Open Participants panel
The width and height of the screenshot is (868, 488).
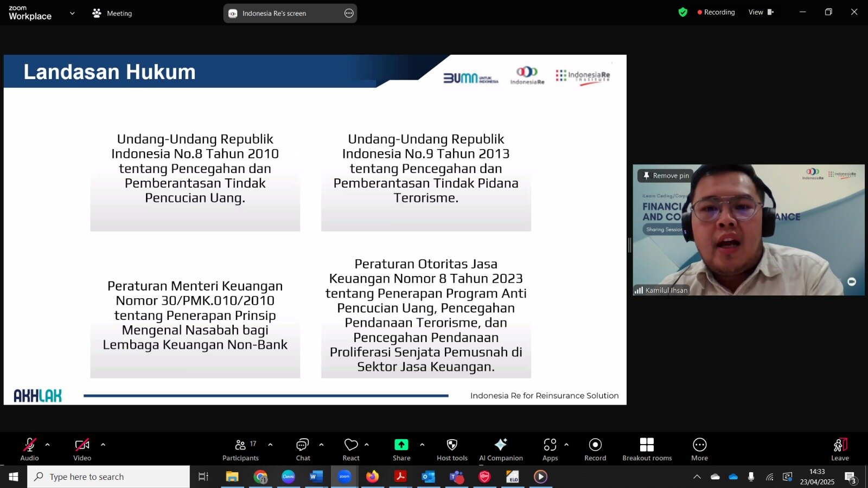(x=240, y=449)
